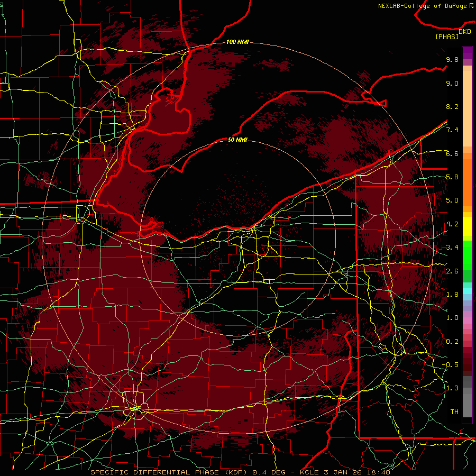Click the 3 JAN 26 date text
The width and height of the screenshot is (476, 476).
pyautogui.click(x=342, y=472)
